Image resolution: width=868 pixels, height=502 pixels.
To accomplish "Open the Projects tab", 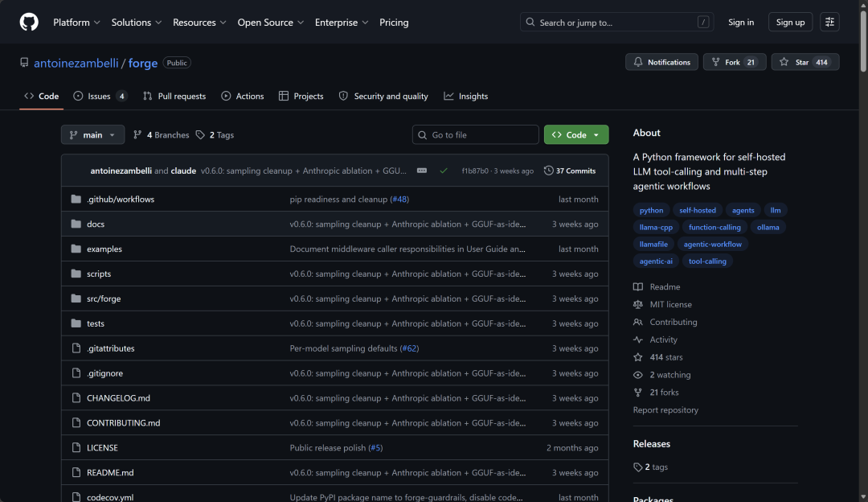I will (x=301, y=96).
